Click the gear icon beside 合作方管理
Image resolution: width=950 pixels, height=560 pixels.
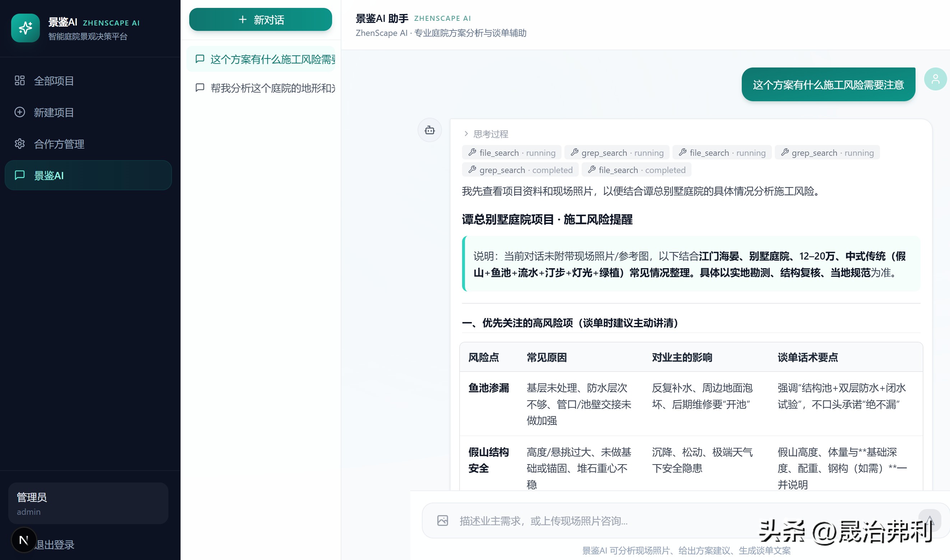pyautogui.click(x=20, y=144)
